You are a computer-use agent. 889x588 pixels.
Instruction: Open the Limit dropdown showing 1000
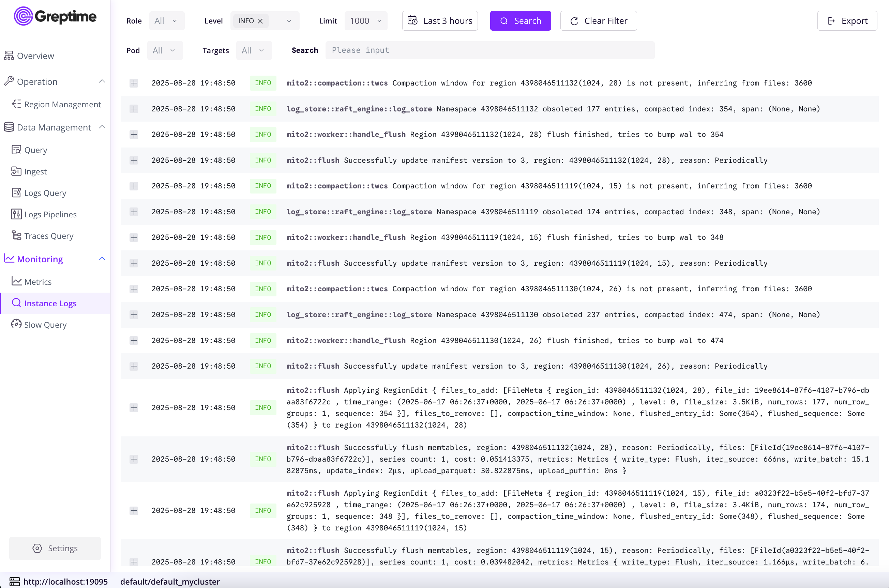tap(365, 21)
